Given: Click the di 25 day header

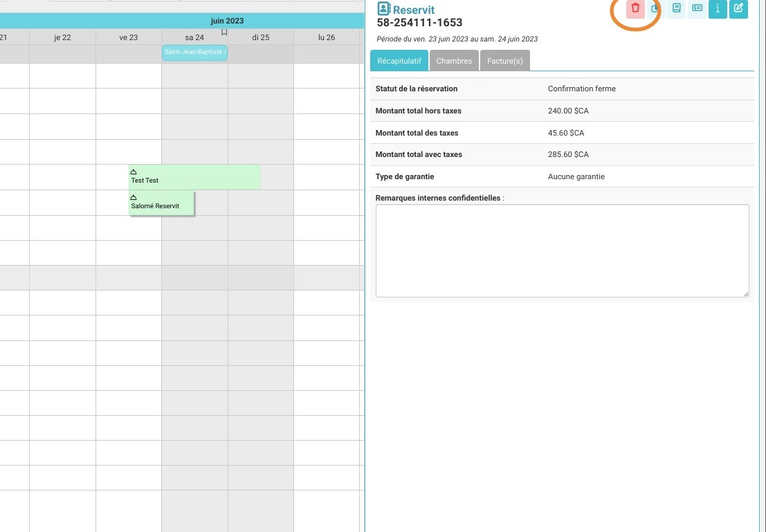Looking at the screenshot, I should [260, 37].
